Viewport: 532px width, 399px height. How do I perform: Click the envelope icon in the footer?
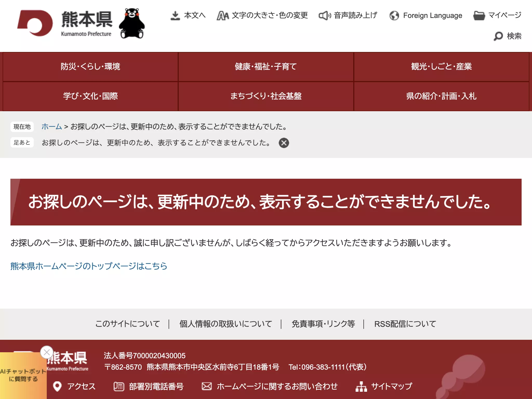click(207, 386)
